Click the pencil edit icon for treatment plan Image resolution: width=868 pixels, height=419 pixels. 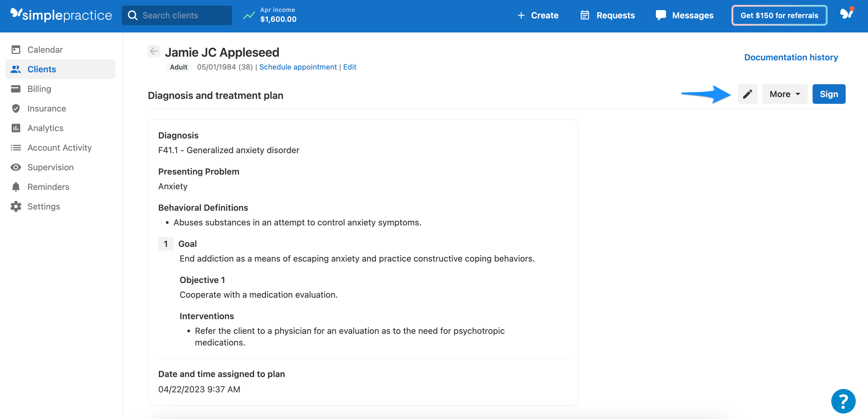click(x=747, y=94)
